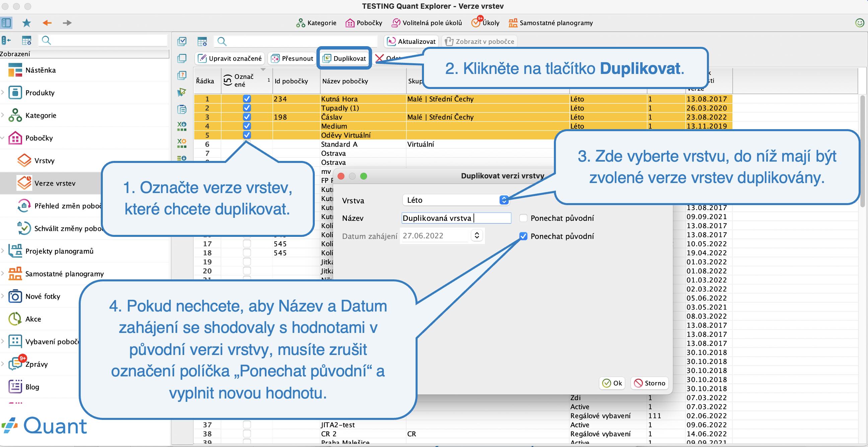868x447 pixels.
Task: Open Volitelná pole úkolů
Action: pyautogui.click(x=427, y=23)
